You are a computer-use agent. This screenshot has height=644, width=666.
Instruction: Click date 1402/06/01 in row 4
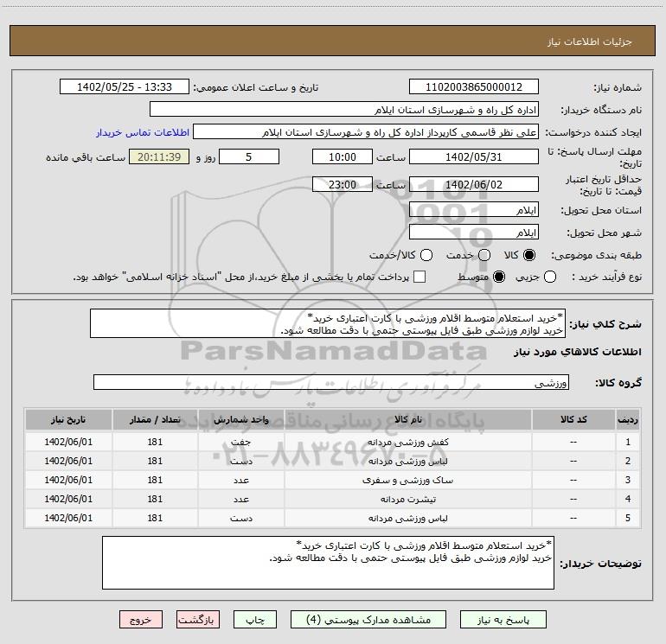click(68, 499)
